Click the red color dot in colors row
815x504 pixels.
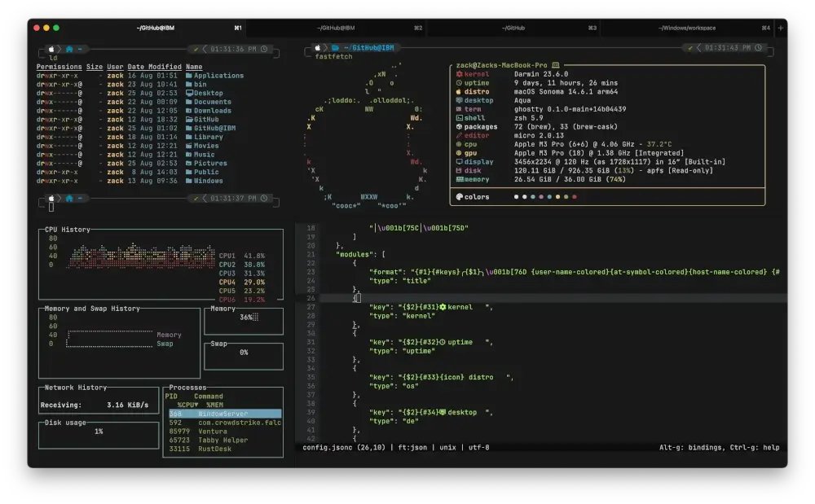(x=575, y=196)
